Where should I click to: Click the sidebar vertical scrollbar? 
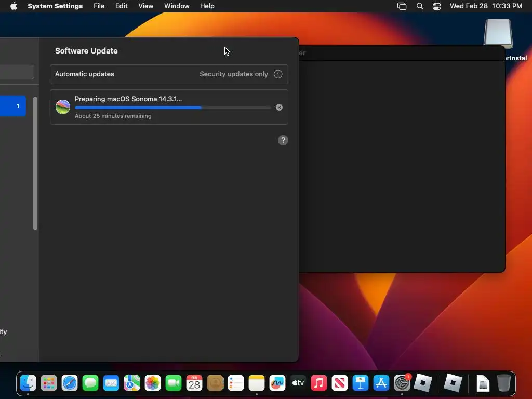click(x=35, y=163)
